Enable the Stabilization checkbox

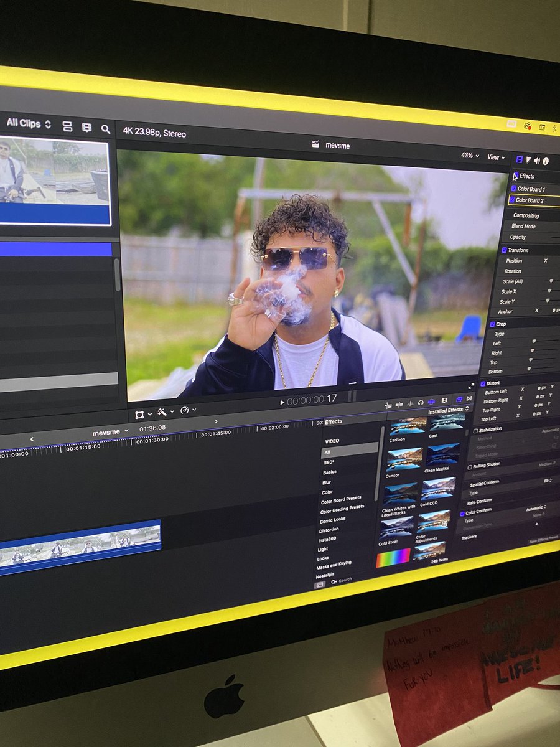click(x=476, y=430)
